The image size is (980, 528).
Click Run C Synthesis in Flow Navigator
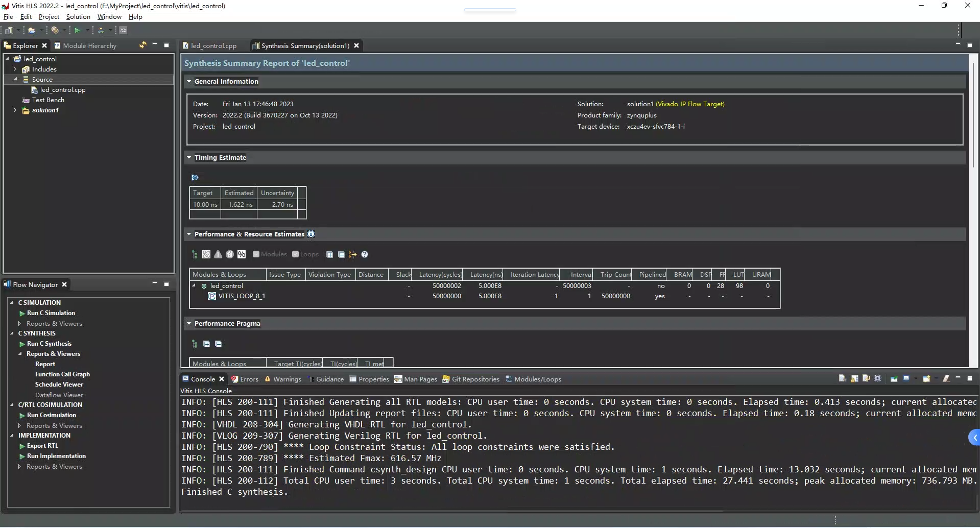(x=49, y=343)
